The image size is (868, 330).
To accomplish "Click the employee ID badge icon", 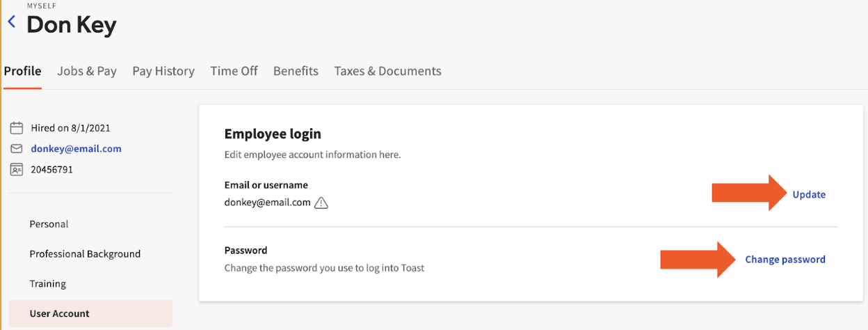I will click(17, 169).
